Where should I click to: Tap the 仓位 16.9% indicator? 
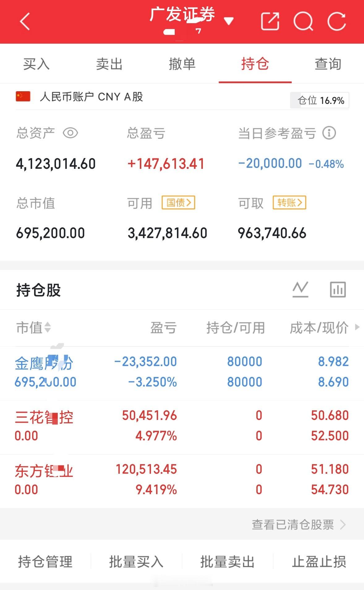coord(320,100)
